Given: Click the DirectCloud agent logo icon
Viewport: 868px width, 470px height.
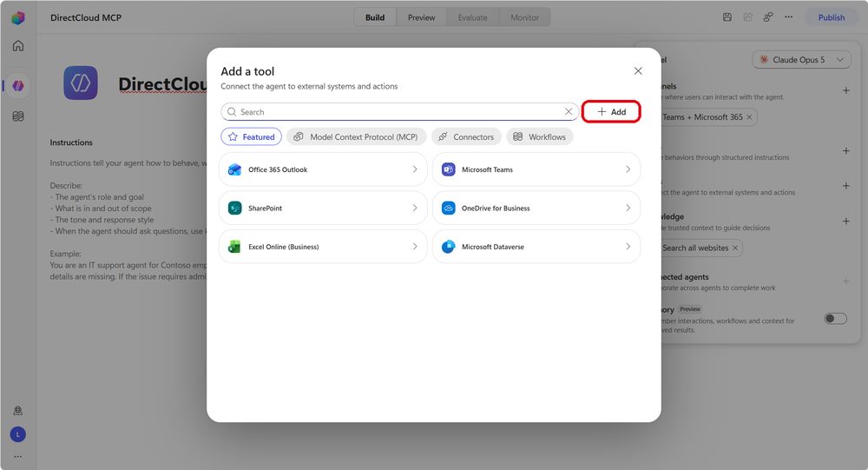Looking at the screenshot, I should click(81, 83).
